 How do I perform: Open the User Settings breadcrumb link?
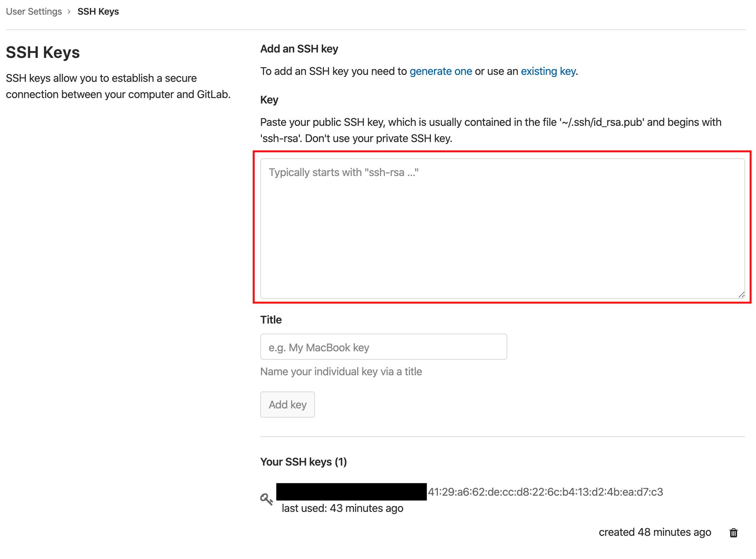click(34, 12)
